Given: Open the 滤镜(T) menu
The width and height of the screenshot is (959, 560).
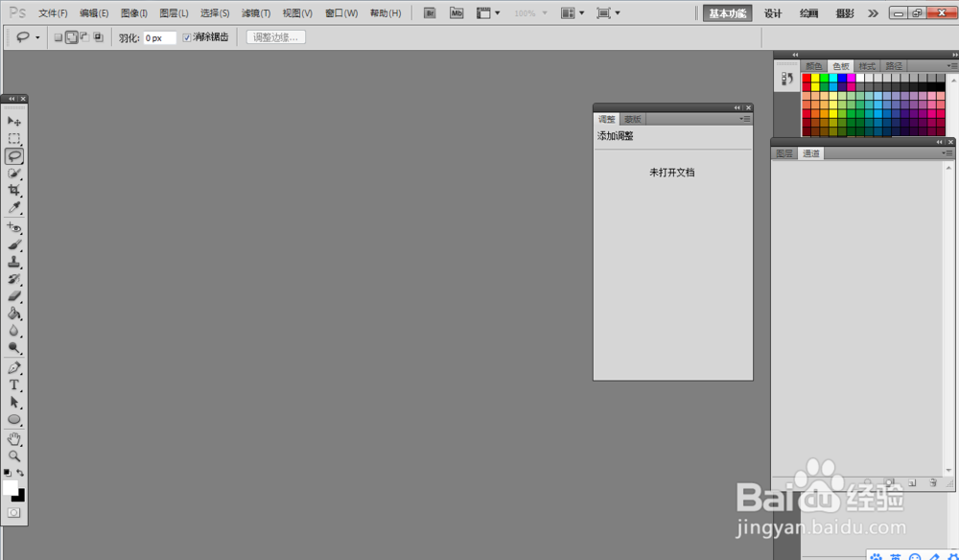Looking at the screenshot, I should point(256,12).
